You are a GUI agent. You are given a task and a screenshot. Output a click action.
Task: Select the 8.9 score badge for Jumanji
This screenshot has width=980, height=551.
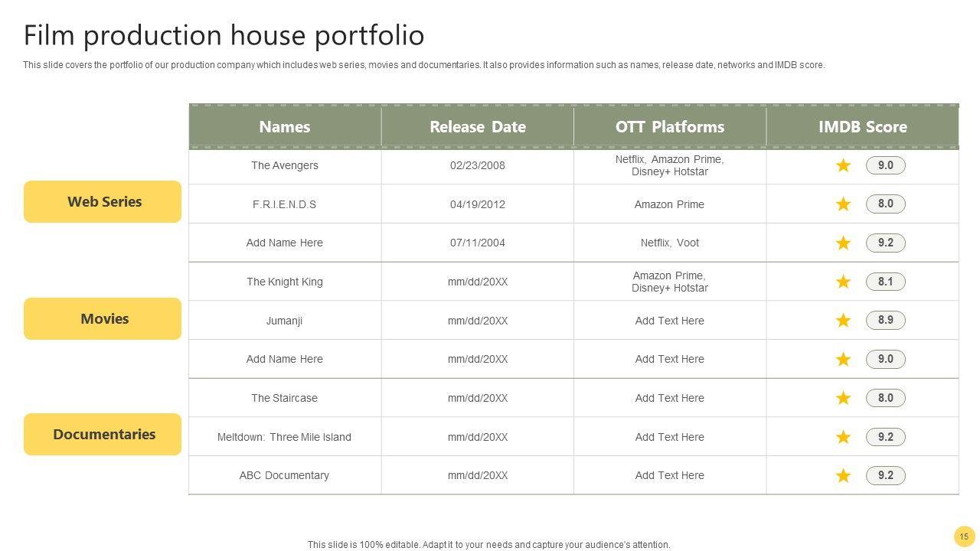886,320
